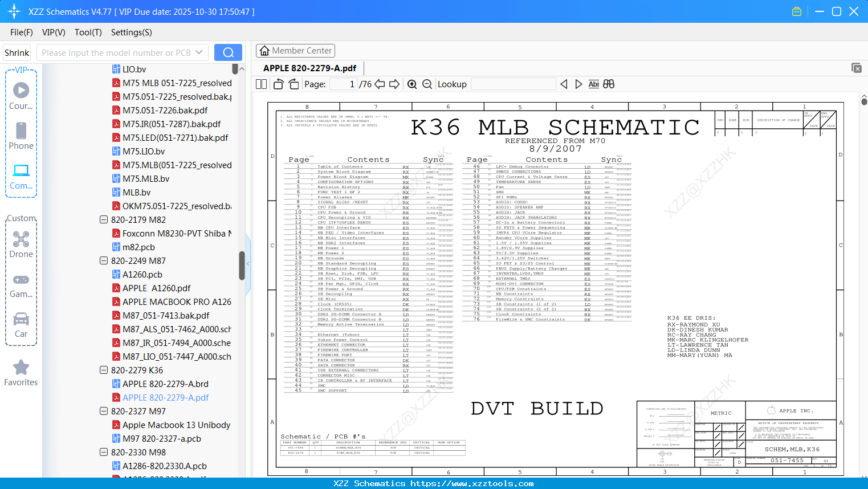Open the model number search dropdown arrow

point(199,52)
